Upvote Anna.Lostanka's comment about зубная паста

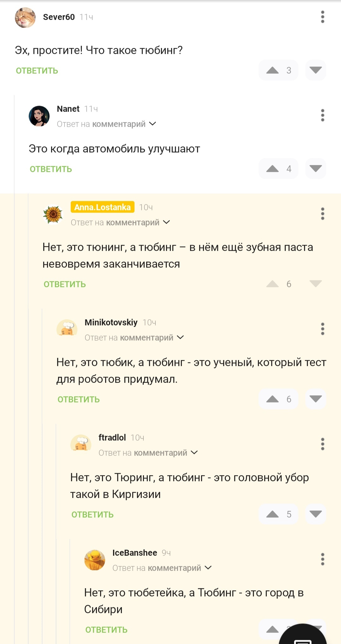click(x=272, y=284)
